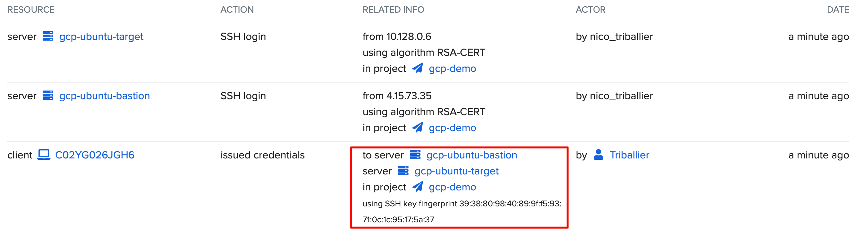The width and height of the screenshot is (868, 229).
Task: Open gcp-ubuntu-target link in issued credentials info
Action: coord(456,171)
